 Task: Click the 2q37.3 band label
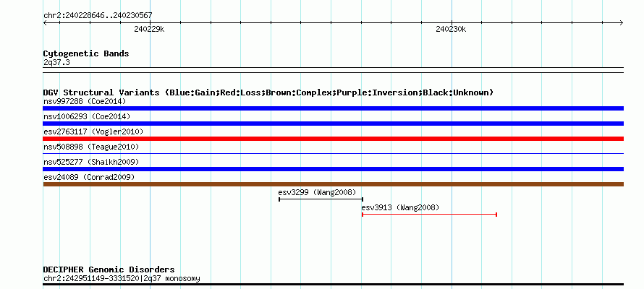(56, 62)
